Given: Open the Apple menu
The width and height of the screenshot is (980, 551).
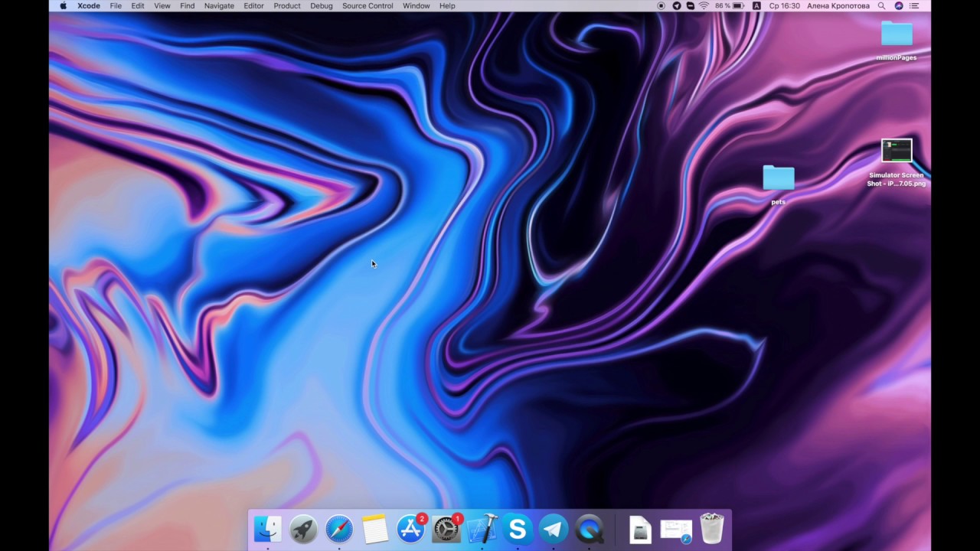Looking at the screenshot, I should tap(63, 6).
